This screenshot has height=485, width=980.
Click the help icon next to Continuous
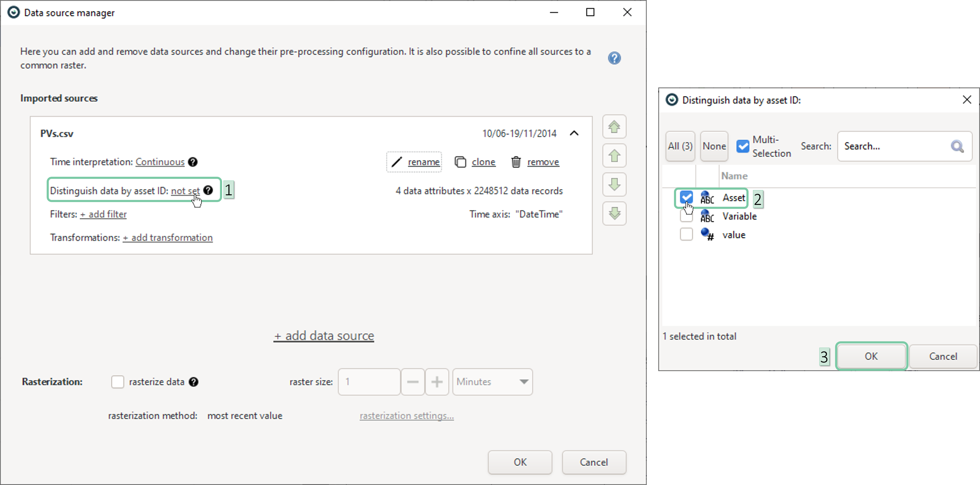point(193,162)
